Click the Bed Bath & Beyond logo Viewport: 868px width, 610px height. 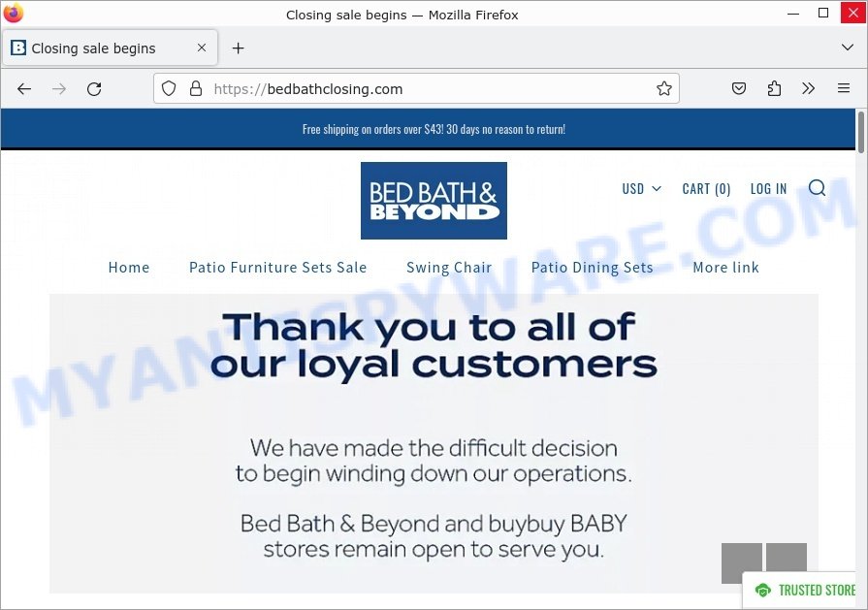coord(434,201)
